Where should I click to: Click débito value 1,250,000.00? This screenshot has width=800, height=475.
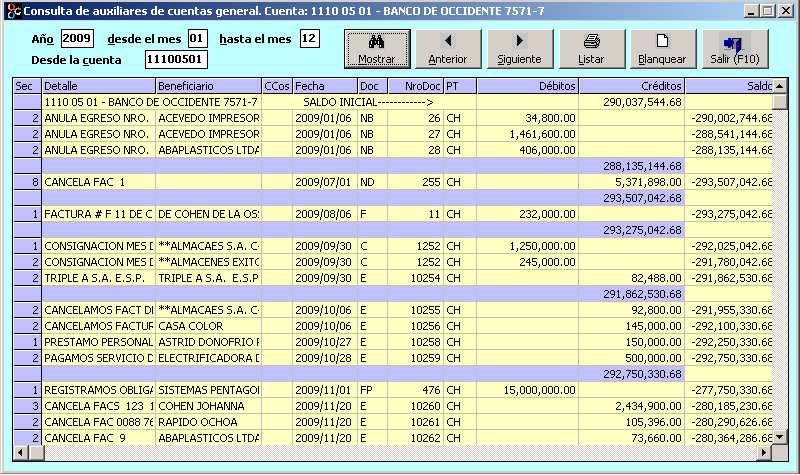coord(542,246)
